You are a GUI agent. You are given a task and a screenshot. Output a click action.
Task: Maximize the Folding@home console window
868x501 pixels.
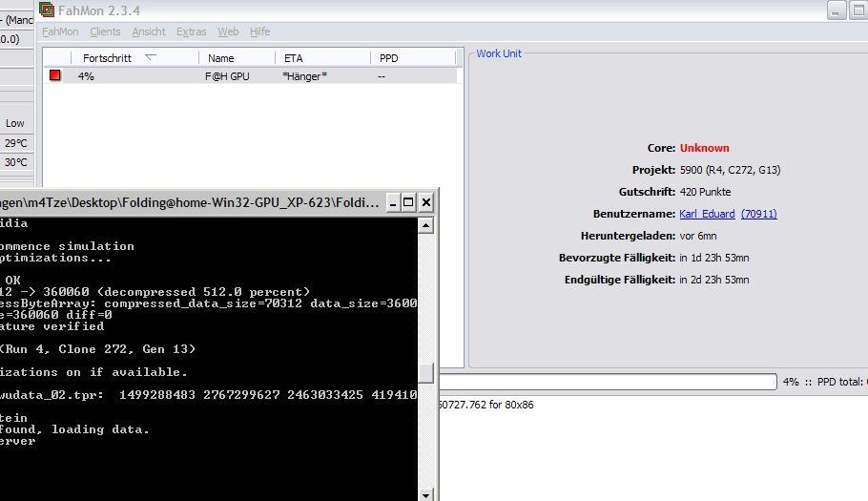click(408, 202)
